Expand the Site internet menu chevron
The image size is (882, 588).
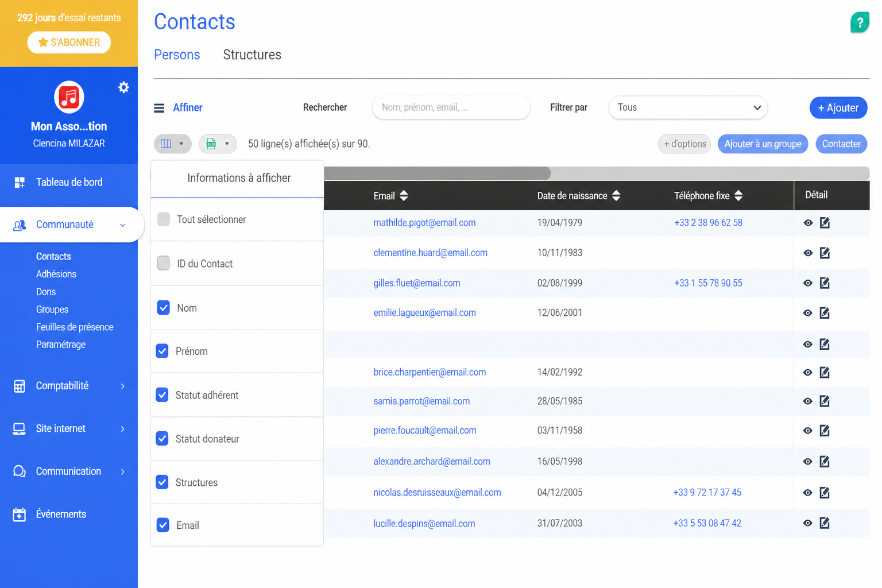[x=122, y=429]
